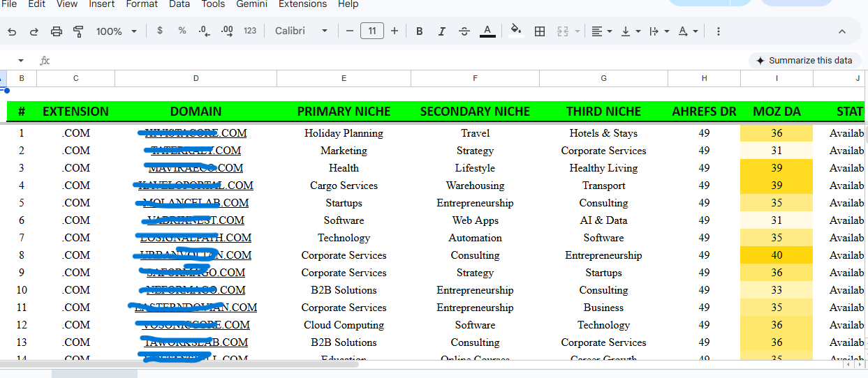
Task: Open the Data menu
Action: pos(179,4)
